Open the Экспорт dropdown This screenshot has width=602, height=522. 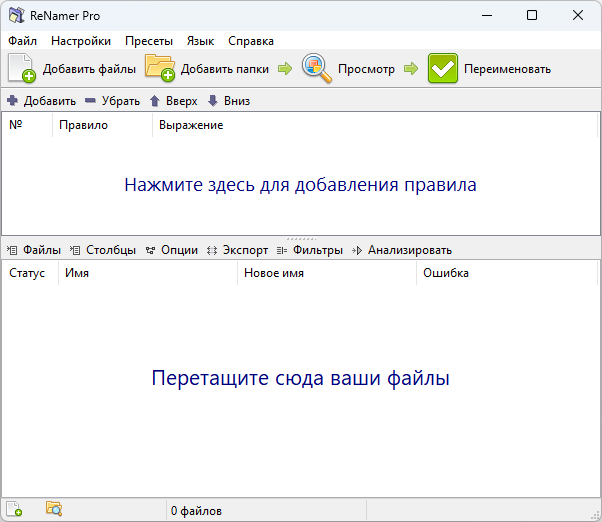point(237,250)
